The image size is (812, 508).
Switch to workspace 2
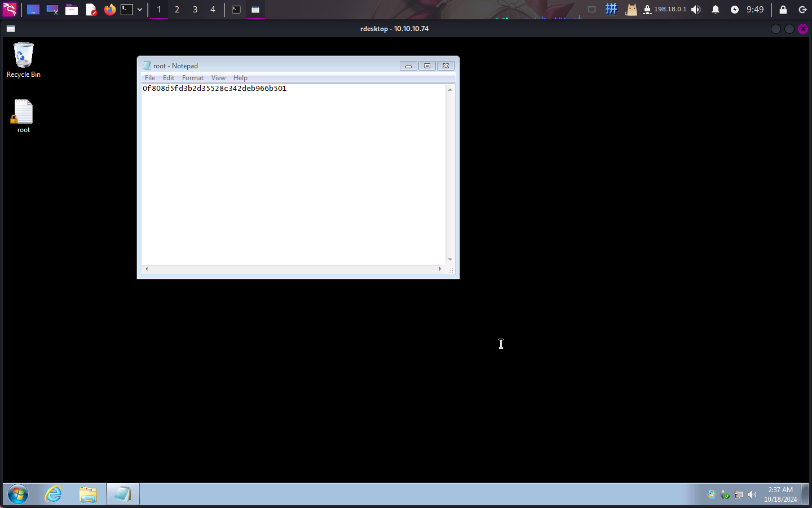[x=177, y=10]
